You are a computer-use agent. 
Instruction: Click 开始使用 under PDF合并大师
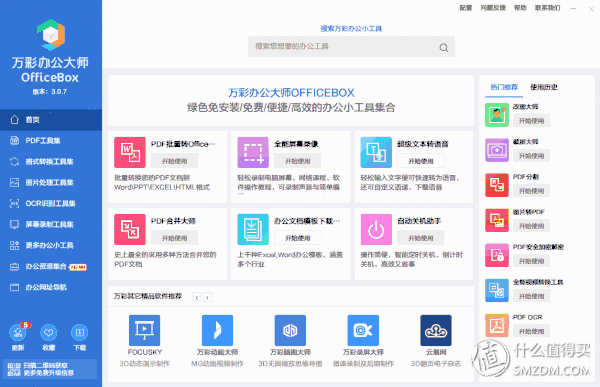coord(174,238)
